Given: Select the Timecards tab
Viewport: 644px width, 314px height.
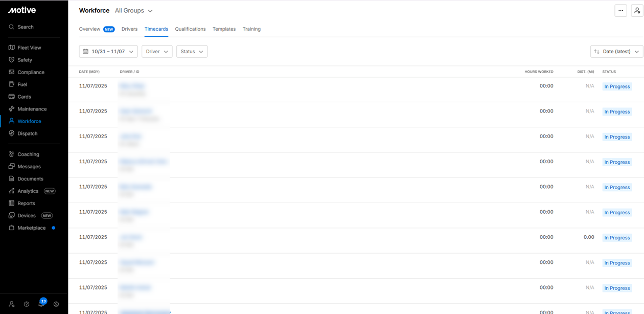Looking at the screenshot, I should pos(156,29).
